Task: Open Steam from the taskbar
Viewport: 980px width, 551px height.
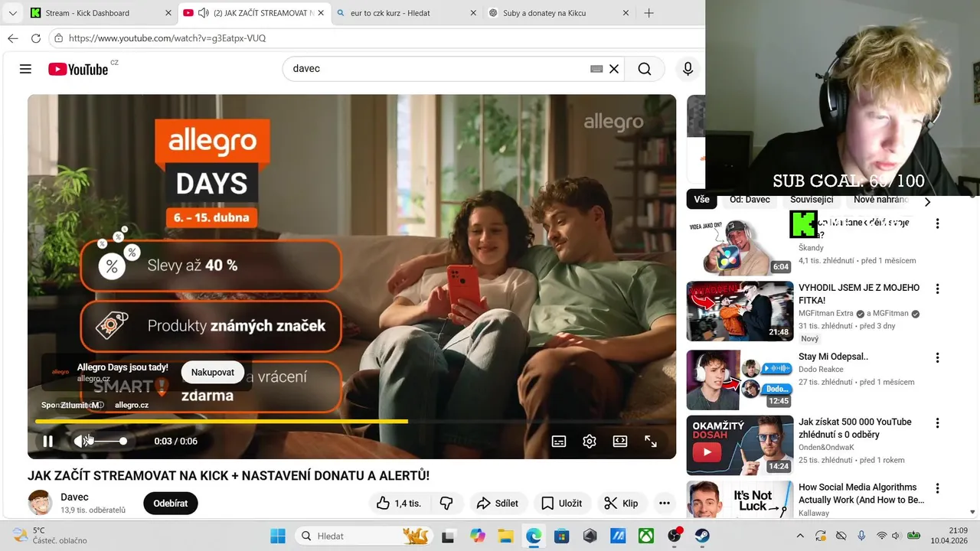Action: point(702,536)
